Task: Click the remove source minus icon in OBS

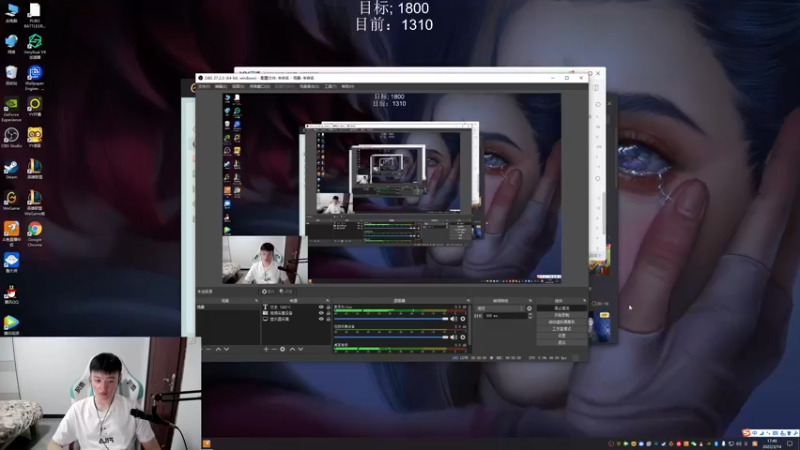Action: coord(274,349)
